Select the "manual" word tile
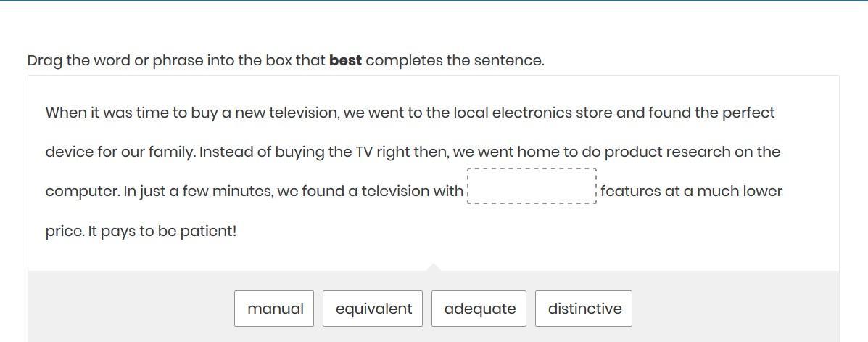The image size is (868, 342). (x=274, y=309)
